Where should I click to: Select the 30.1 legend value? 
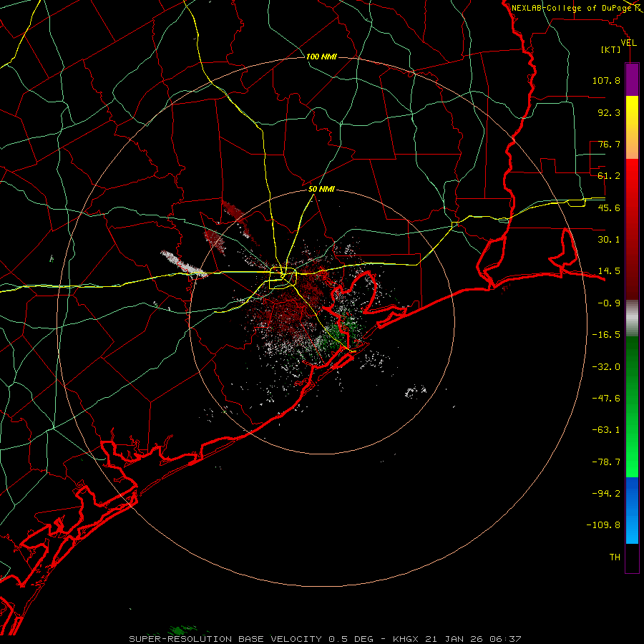click(609, 240)
